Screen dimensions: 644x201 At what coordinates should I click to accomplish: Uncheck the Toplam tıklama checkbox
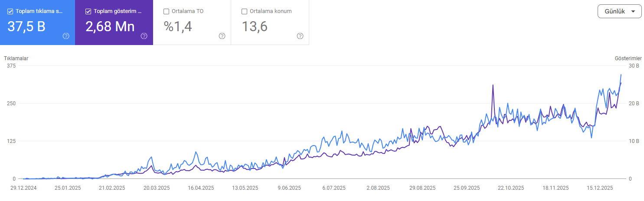click(10, 11)
